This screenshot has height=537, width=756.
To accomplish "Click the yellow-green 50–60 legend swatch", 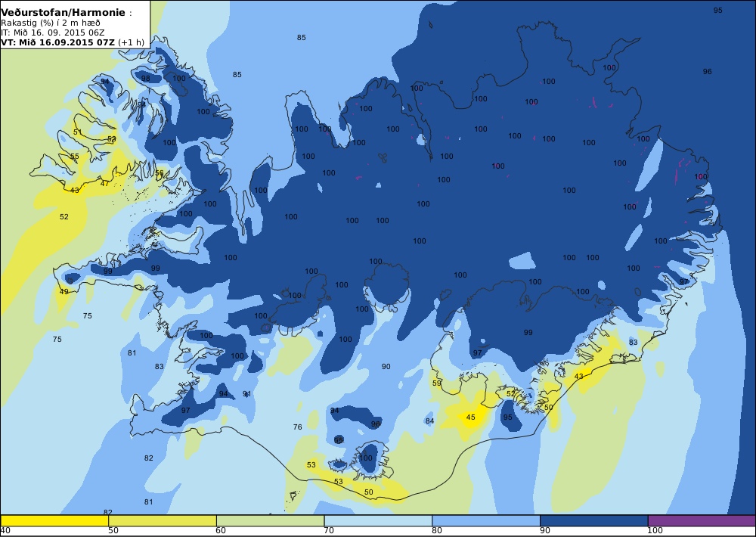I will pos(163,520).
